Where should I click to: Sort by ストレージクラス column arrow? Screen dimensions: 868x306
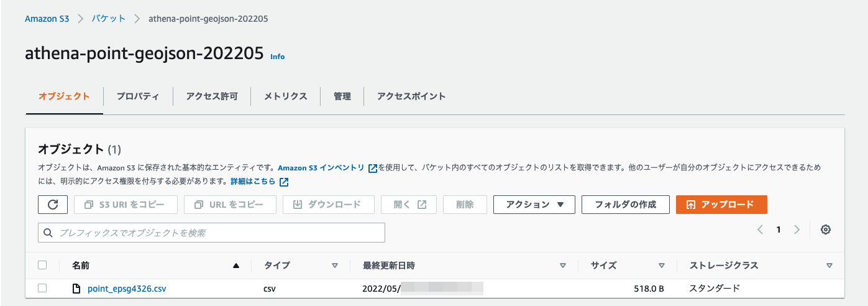[x=829, y=266]
